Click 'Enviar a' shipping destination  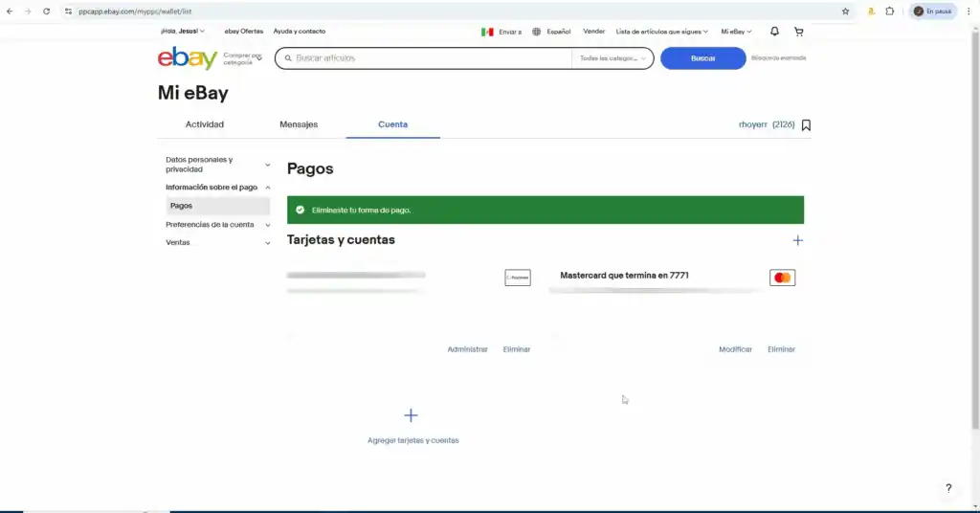tap(510, 32)
